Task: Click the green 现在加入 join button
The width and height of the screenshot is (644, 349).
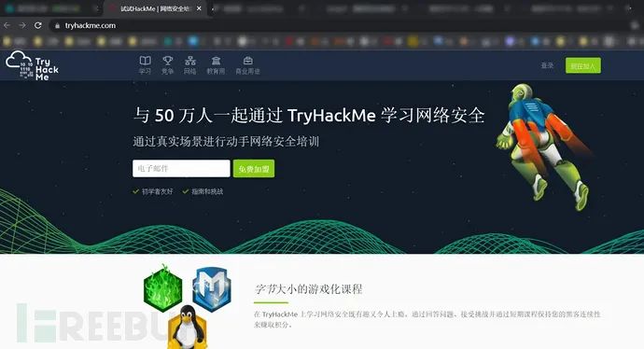Action: [582, 65]
